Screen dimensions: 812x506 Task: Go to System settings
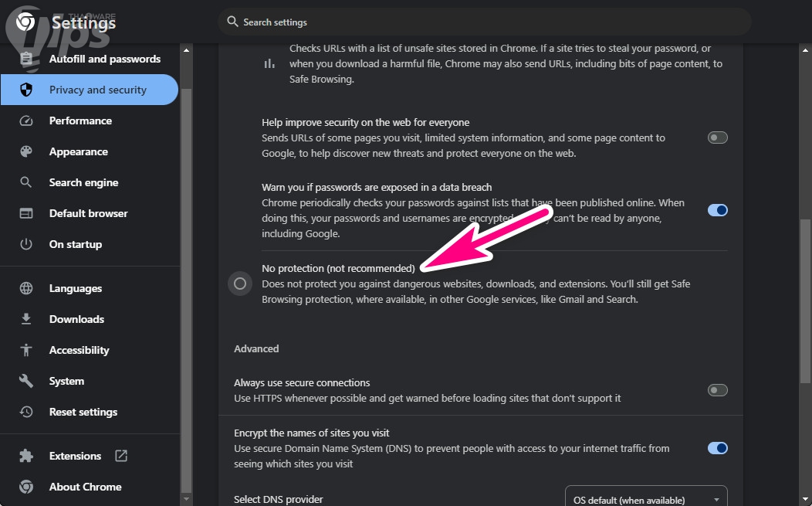tap(90, 381)
